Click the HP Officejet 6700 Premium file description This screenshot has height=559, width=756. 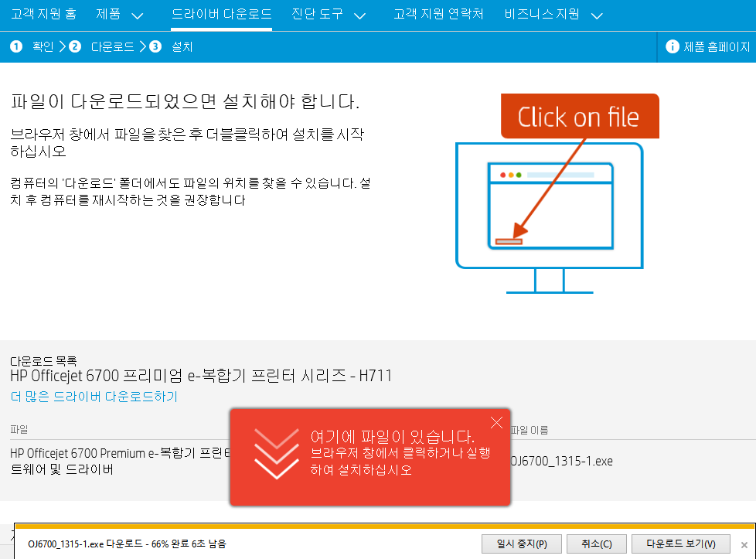point(121,461)
